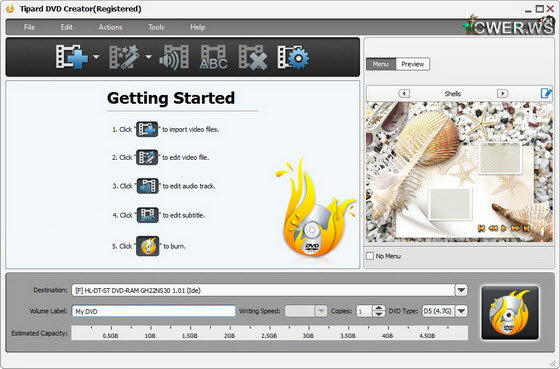Click the Shells menu template preview
The height and width of the screenshot is (369, 560).
(459, 172)
